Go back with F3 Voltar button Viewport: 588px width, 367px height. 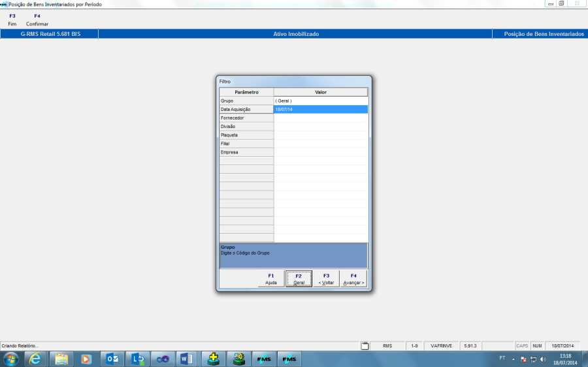click(x=326, y=279)
